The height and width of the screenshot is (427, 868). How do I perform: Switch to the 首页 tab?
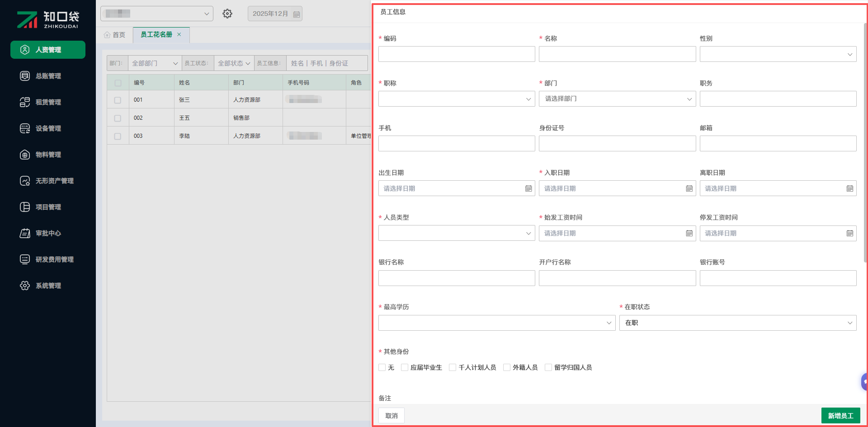114,35
